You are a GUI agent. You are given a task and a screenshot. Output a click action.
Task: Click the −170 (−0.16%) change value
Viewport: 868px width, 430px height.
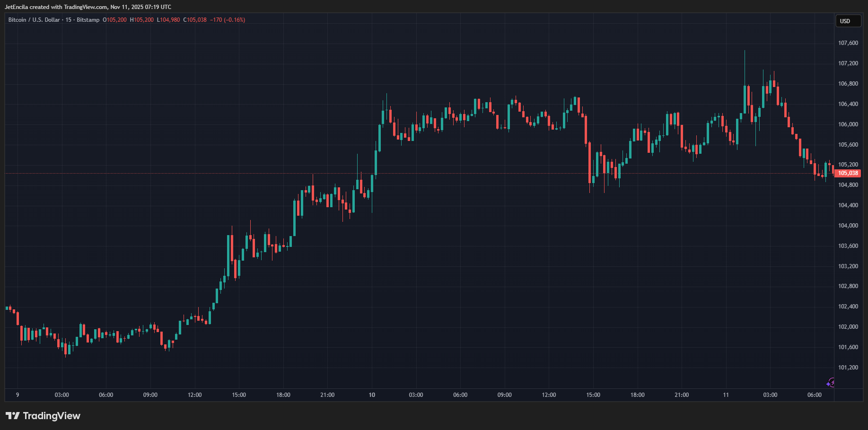[x=228, y=20]
